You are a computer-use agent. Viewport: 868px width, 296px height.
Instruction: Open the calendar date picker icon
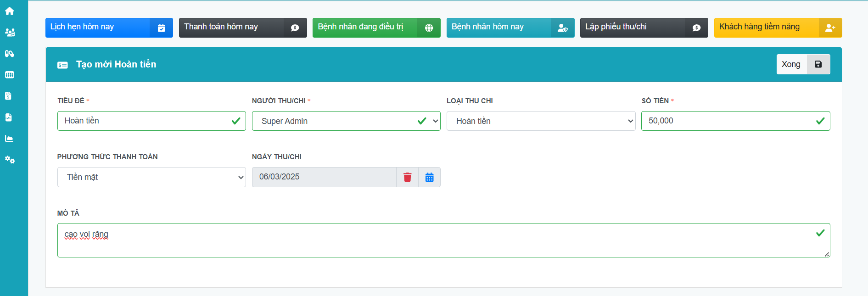coord(429,177)
